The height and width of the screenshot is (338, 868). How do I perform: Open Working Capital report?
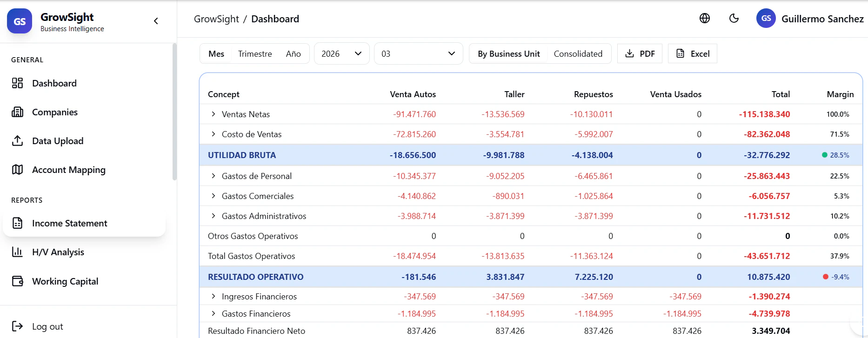coord(65,281)
